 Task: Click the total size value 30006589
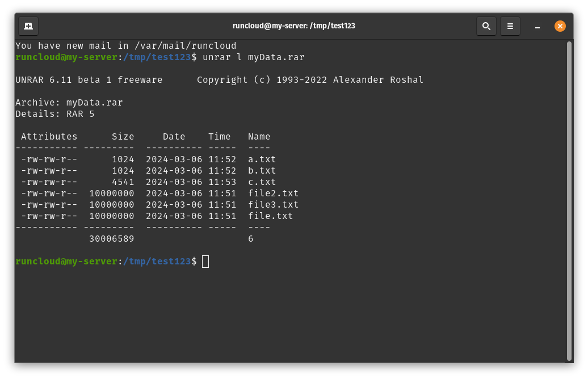(111, 239)
